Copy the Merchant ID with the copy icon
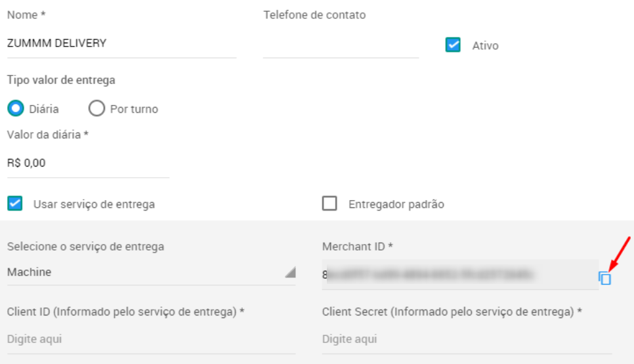Screen dimensions: 634x364 pos(605,278)
